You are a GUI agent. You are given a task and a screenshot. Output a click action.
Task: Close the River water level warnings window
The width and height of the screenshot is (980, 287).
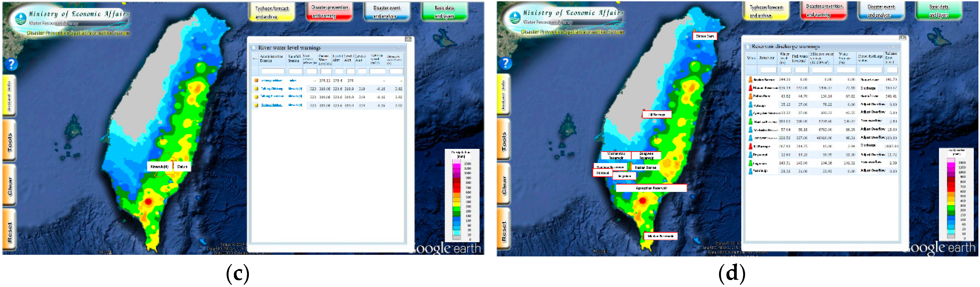click(x=408, y=39)
